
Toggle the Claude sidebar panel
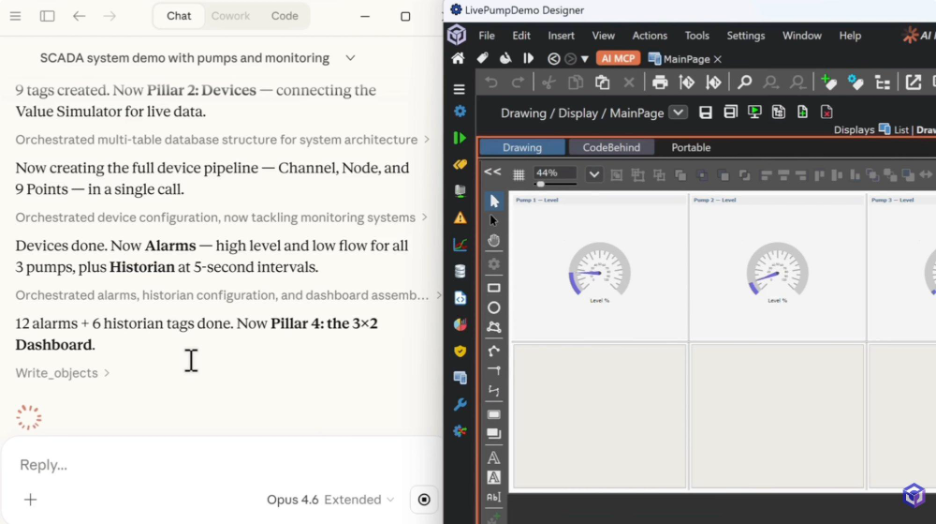[47, 16]
